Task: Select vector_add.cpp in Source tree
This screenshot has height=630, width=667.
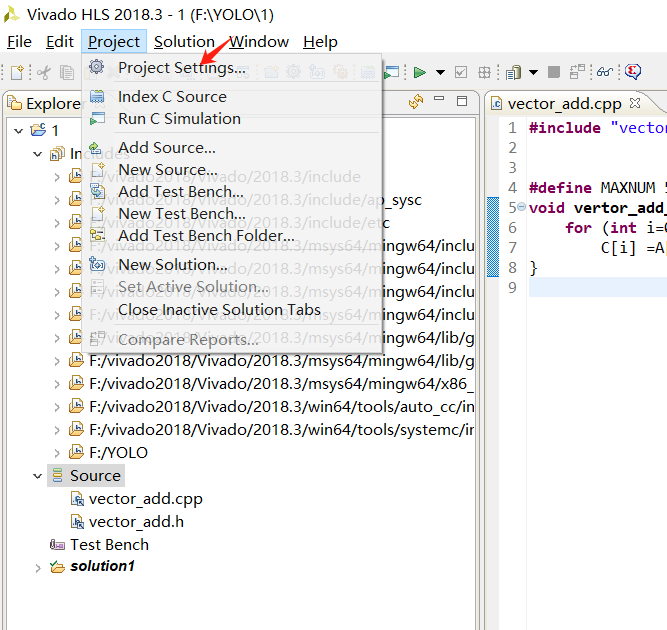Action: [x=145, y=499]
